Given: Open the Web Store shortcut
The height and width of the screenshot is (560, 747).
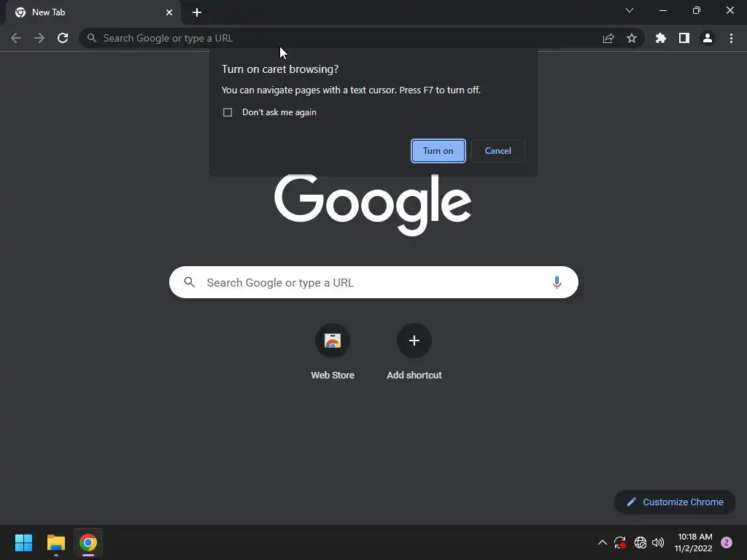Looking at the screenshot, I should 333,341.
